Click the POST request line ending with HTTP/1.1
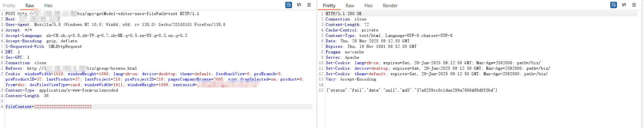The width and height of the screenshot is (644, 128). [x=102, y=14]
